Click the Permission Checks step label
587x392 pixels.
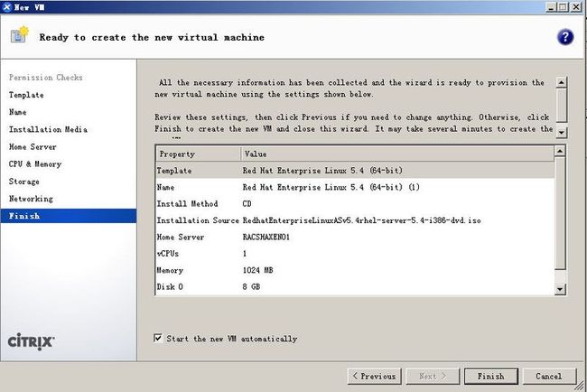point(46,78)
